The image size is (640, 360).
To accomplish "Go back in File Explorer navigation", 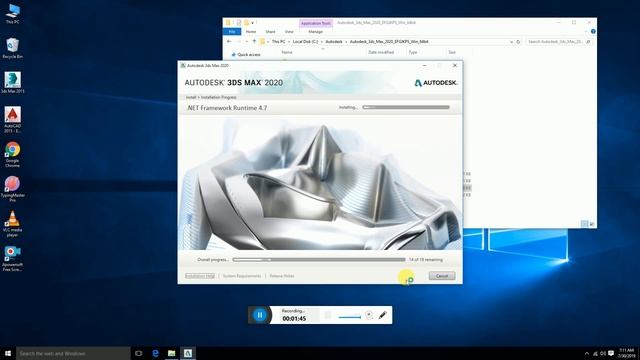I will point(229,42).
